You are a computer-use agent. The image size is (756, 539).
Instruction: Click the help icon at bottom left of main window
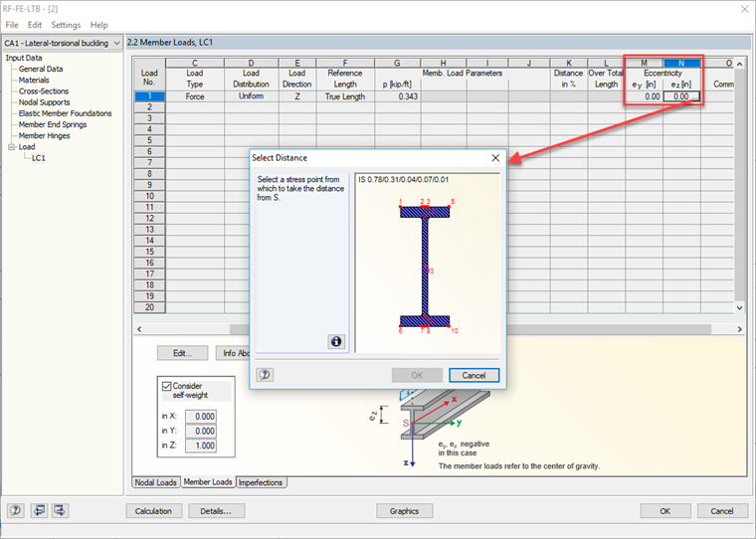coord(16,510)
